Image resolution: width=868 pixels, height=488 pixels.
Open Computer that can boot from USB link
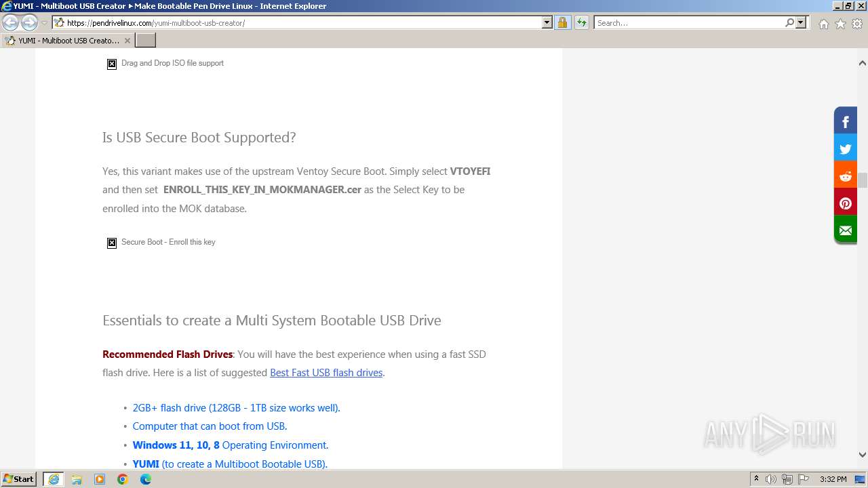[x=210, y=426]
